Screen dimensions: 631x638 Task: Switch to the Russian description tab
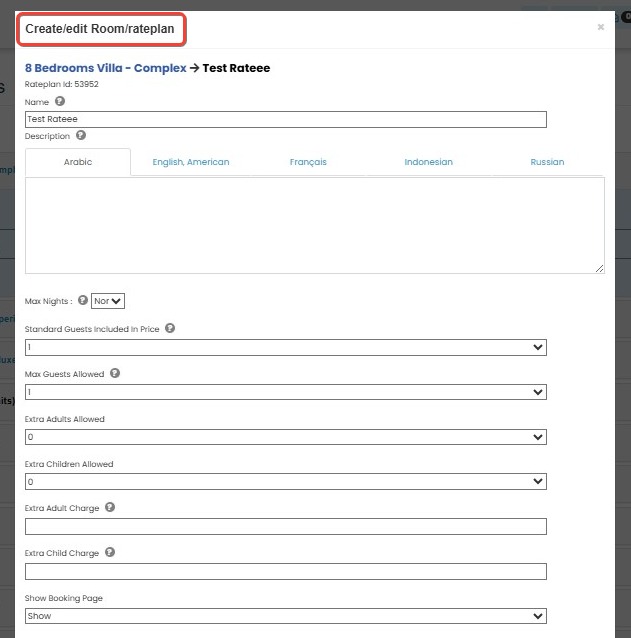[547, 162]
